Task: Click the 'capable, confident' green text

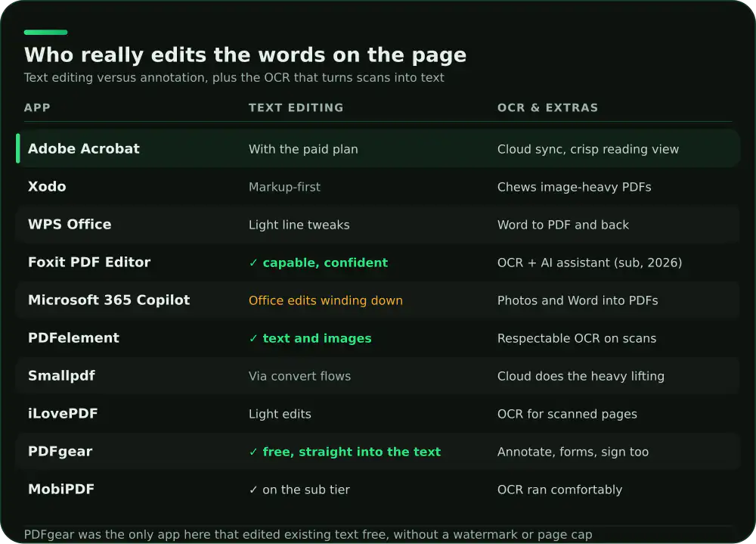Action: [325, 263]
